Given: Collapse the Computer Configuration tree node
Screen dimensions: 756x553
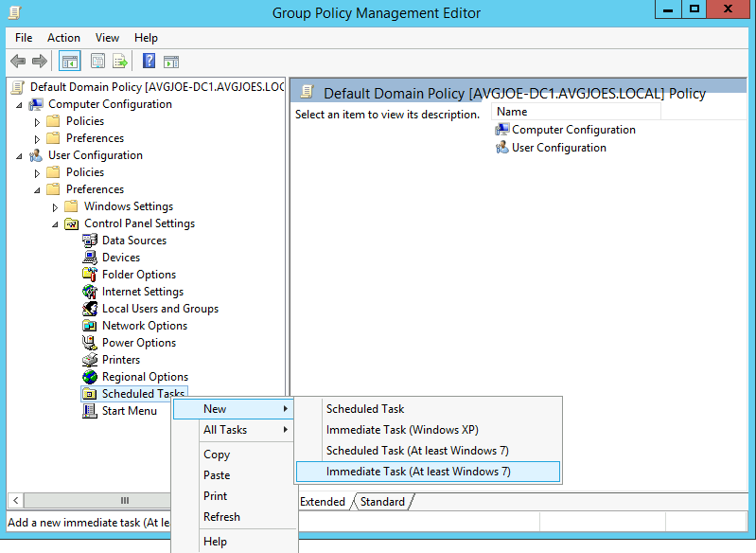Looking at the screenshot, I should coord(19,105).
